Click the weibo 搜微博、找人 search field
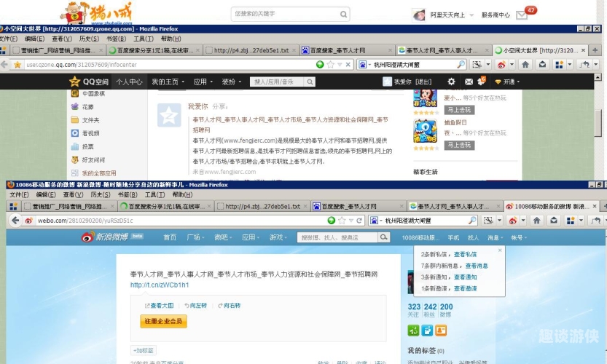Image resolution: width=607 pixels, height=364 pixels. pos(337,237)
